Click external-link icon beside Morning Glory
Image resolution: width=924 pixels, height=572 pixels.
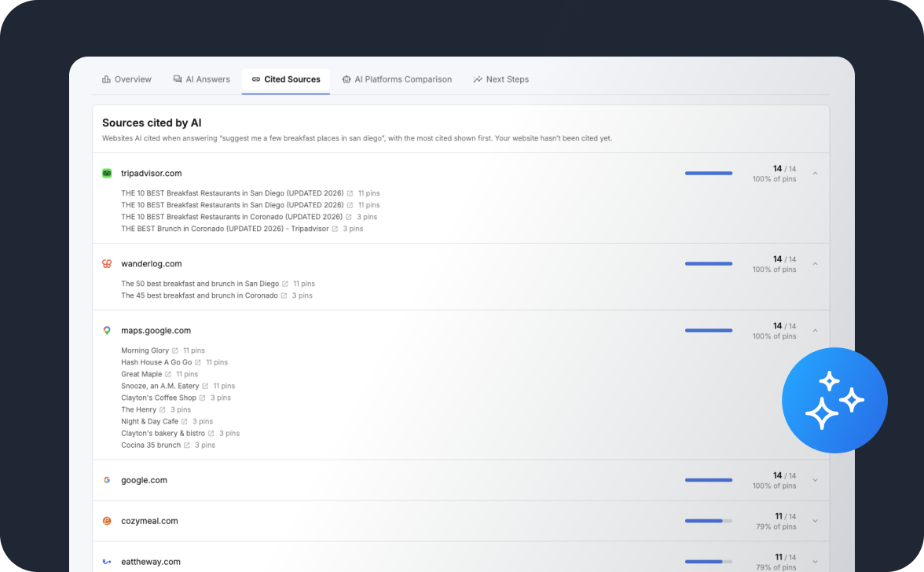tap(175, 350)
